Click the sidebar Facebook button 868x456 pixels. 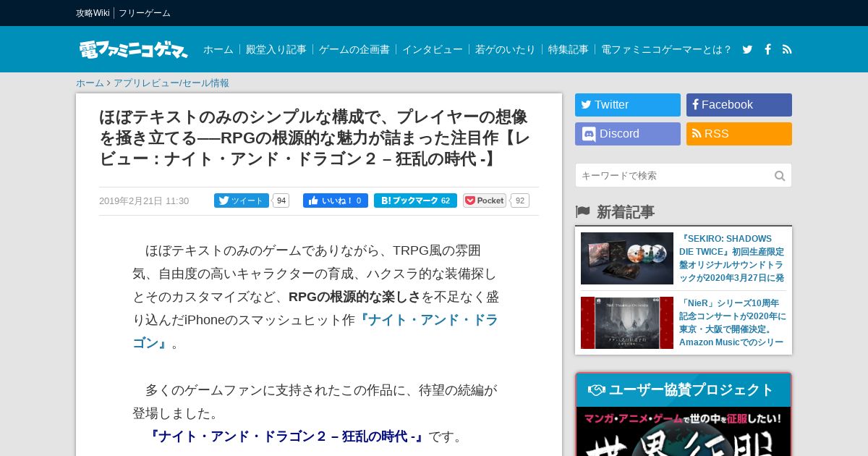pyautogui.click(x=739, y=105)
